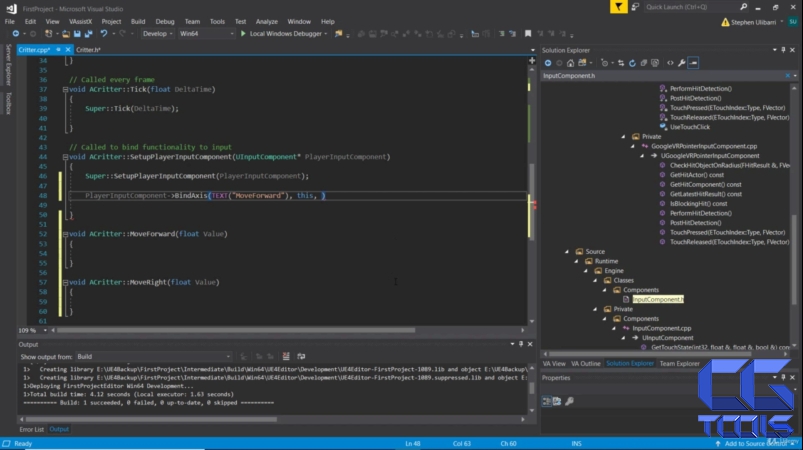Switch to Team Explorer tab
Image resolution: width=803 pixels, height=450 pixels.
pyautogui.click(x=680, y=363)
